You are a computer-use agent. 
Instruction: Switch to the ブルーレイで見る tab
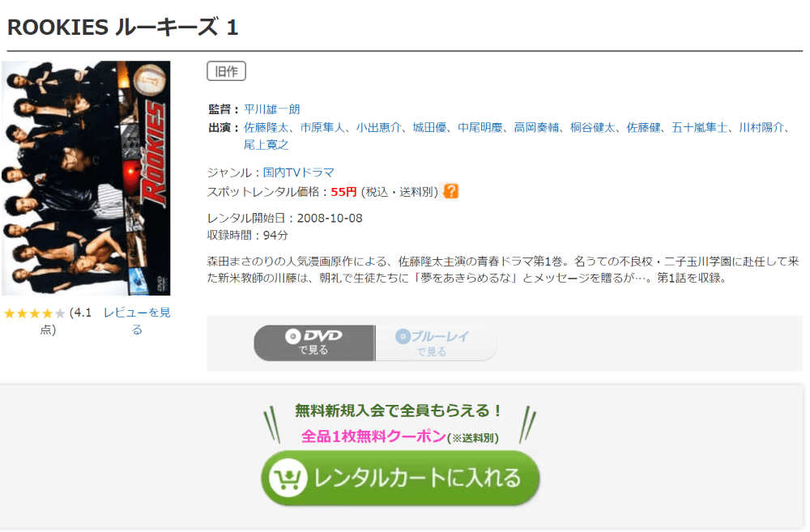(x=436, y=343)
